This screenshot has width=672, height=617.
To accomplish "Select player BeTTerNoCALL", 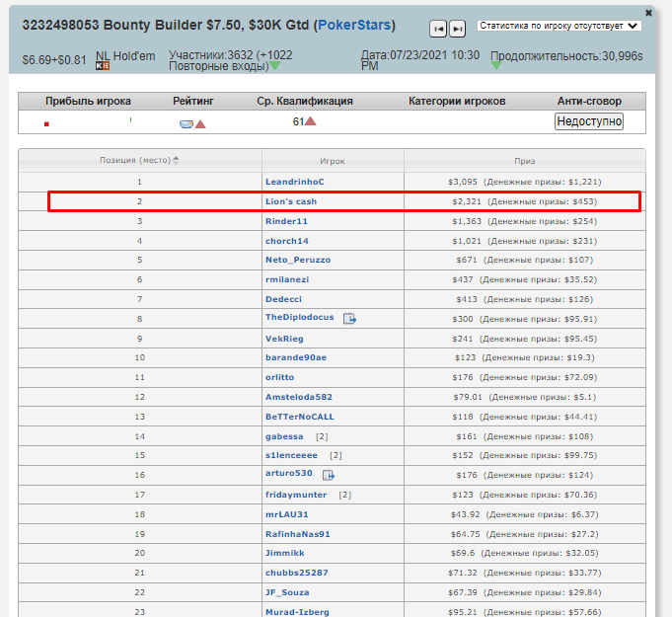I will [299, 417].
